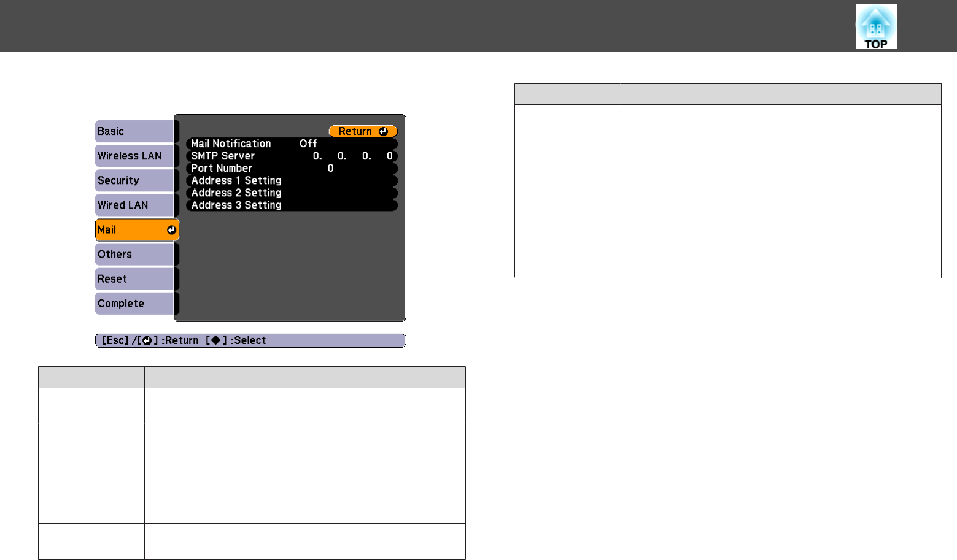Click the underlined link in the table cell
Viewport: 957px width, 560px height.
pyautogui.click(x=266, y=435)
